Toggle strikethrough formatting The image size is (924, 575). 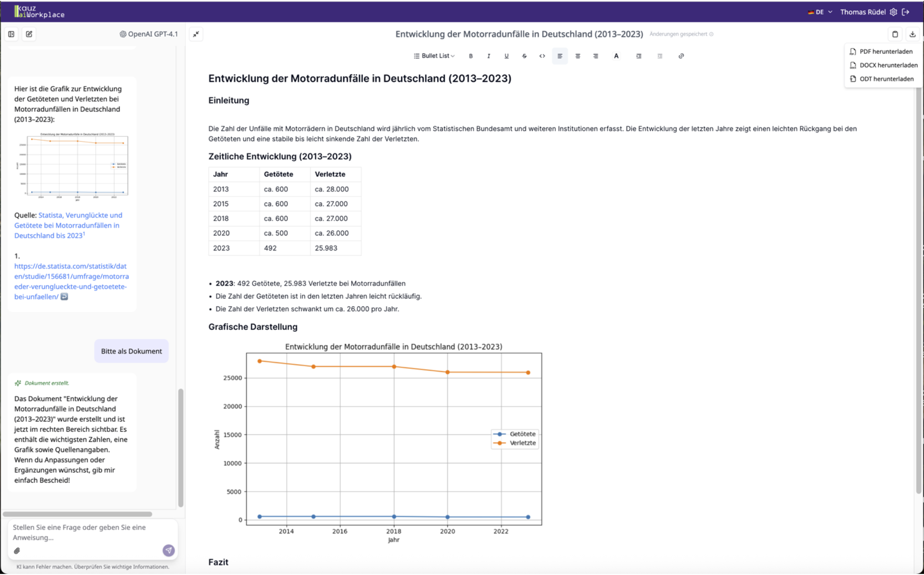524,56
